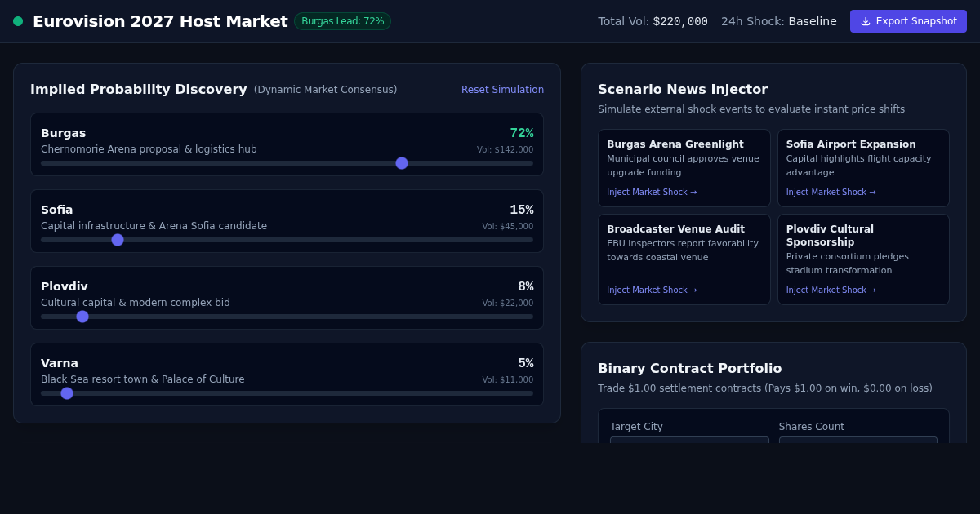Inject market shock for Sofia Airport Expansion
This screenshot has width=980, height=514.
(831, 193)
